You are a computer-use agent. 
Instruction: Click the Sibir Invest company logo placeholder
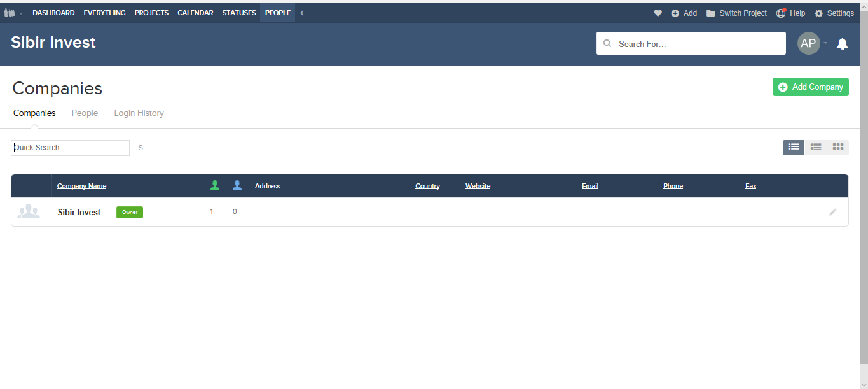point(29,212)
